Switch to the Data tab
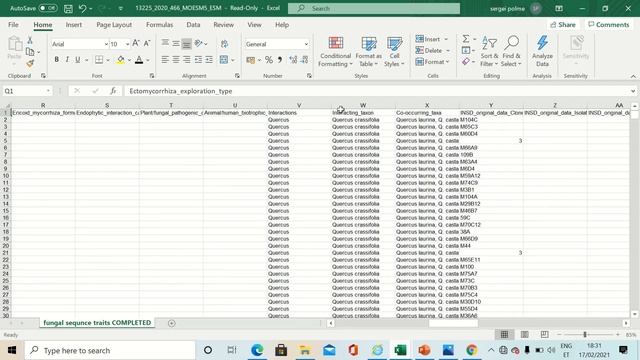 (x=193, y=24)
